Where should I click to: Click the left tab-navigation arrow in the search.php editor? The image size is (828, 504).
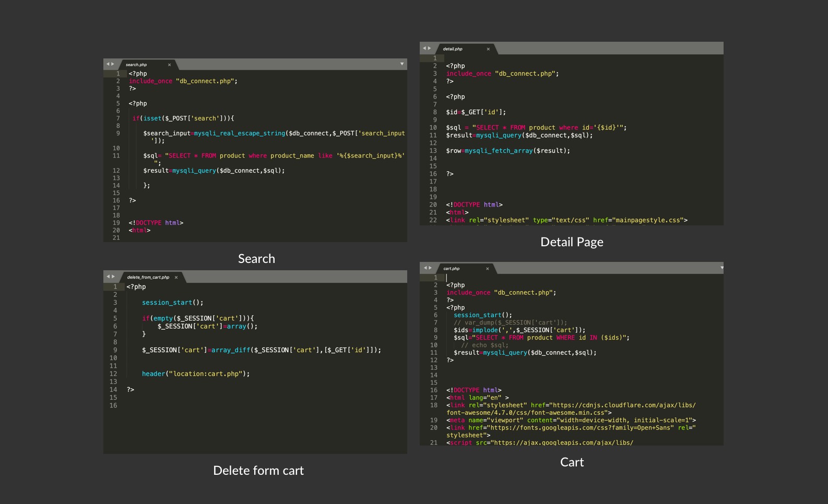[x=108, y=64]
